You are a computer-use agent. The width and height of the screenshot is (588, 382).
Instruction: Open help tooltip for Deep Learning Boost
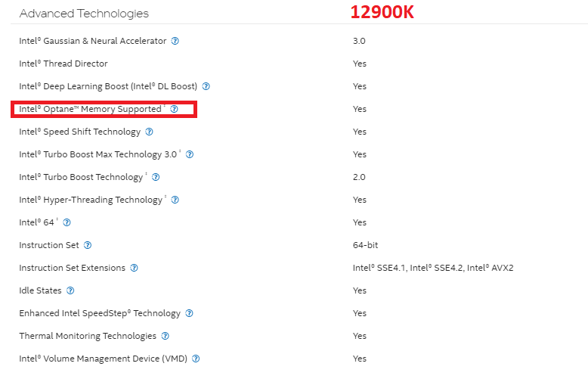click(206, 86)
